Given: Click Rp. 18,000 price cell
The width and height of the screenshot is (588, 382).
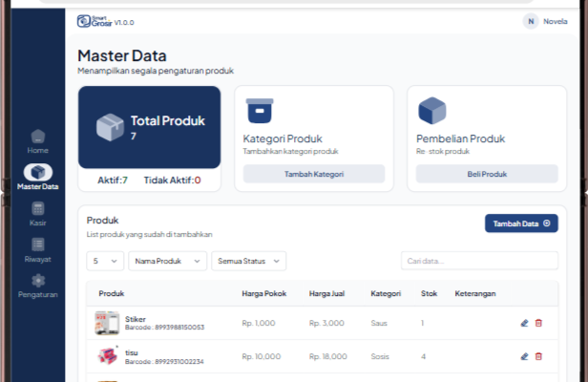Looking at the screenshot, I should coord(328,356).
